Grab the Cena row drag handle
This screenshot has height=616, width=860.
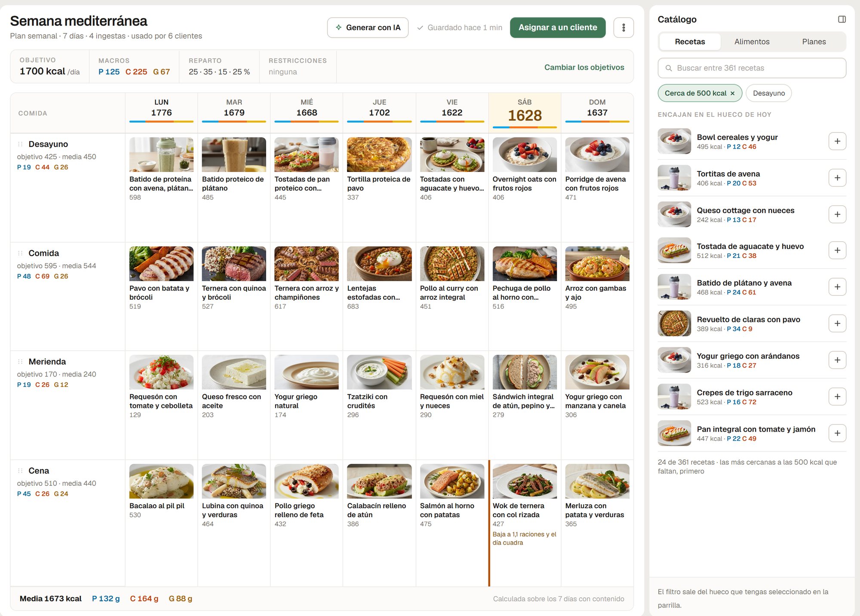coord(20,471)
